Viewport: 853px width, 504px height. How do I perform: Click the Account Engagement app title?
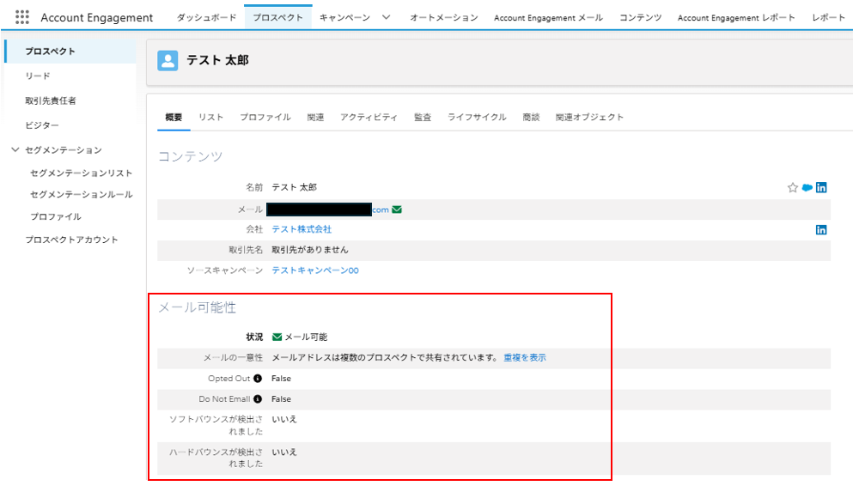[97, 17]
